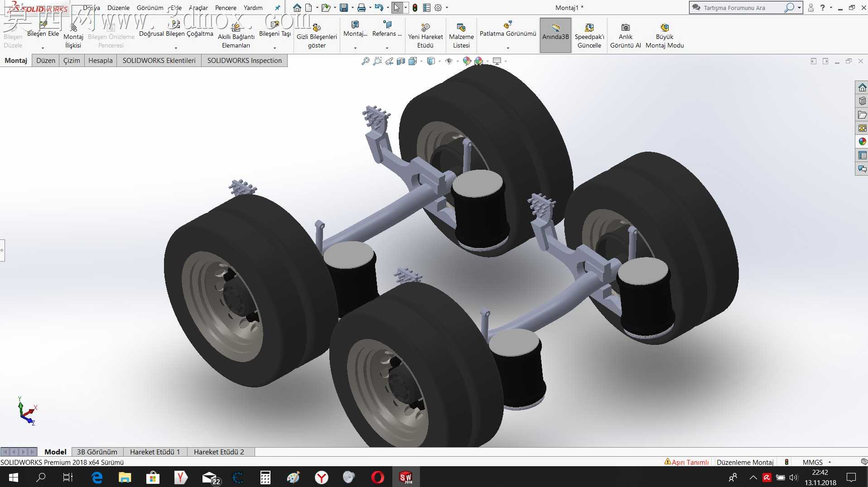Select Montaj İlişkisi mate tool
The width and height of the screenshot is (868, 487).
(x=73, y=35)
